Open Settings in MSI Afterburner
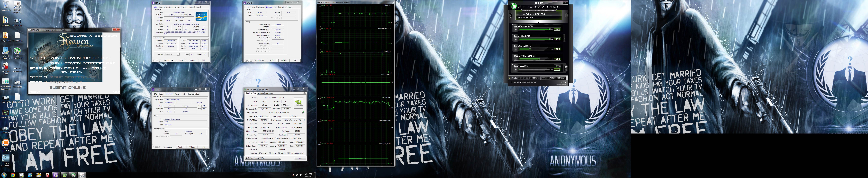This screenshot has width=868, height=178. pos(561,78)
